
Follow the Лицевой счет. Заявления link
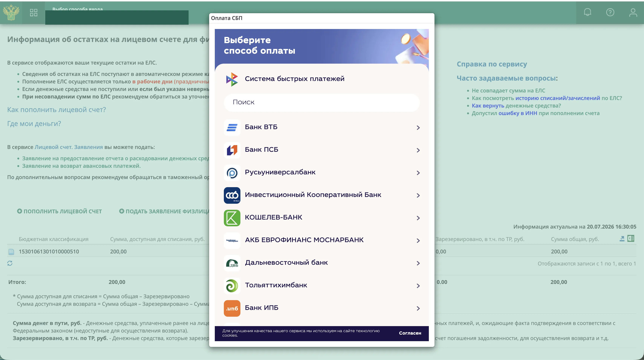[69, 147]
